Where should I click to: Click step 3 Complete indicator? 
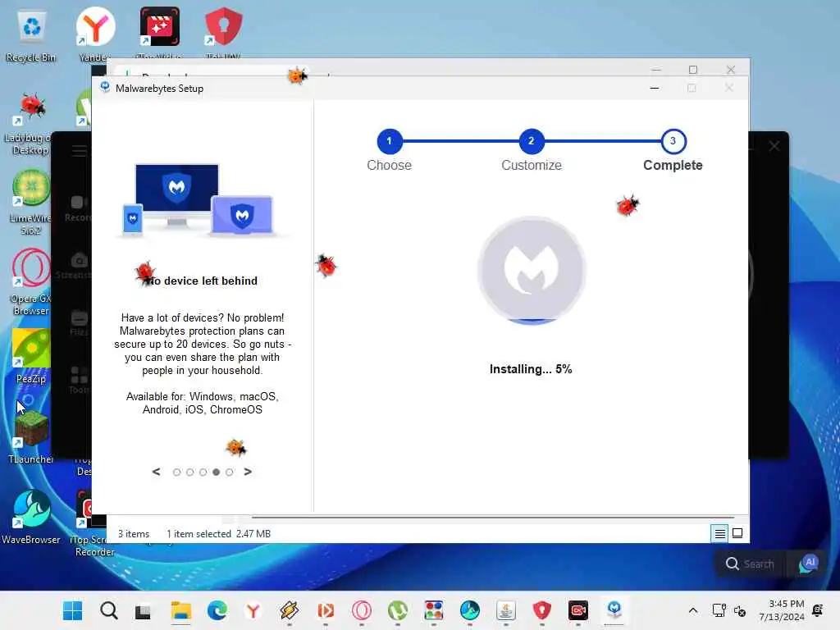coord(673,141)
